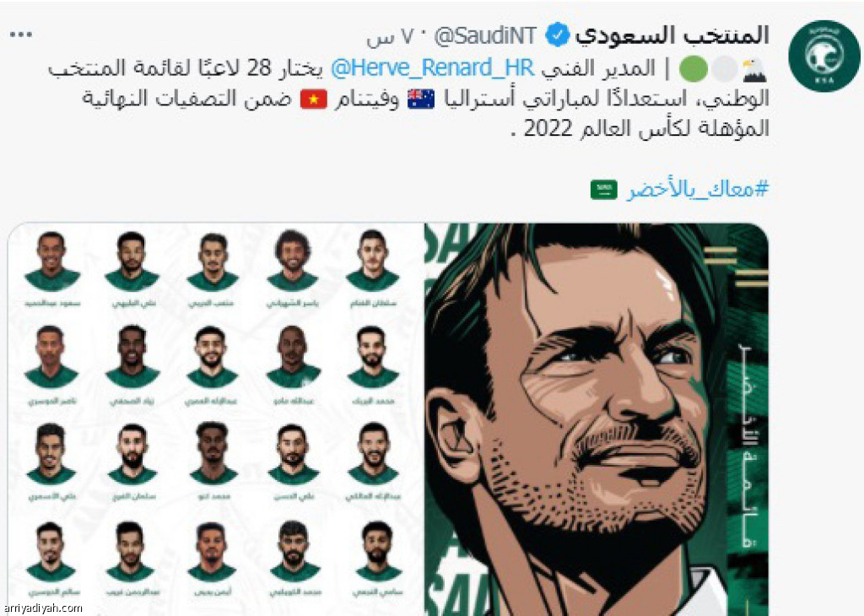Open the Saudi national team profile avatar

823,56
